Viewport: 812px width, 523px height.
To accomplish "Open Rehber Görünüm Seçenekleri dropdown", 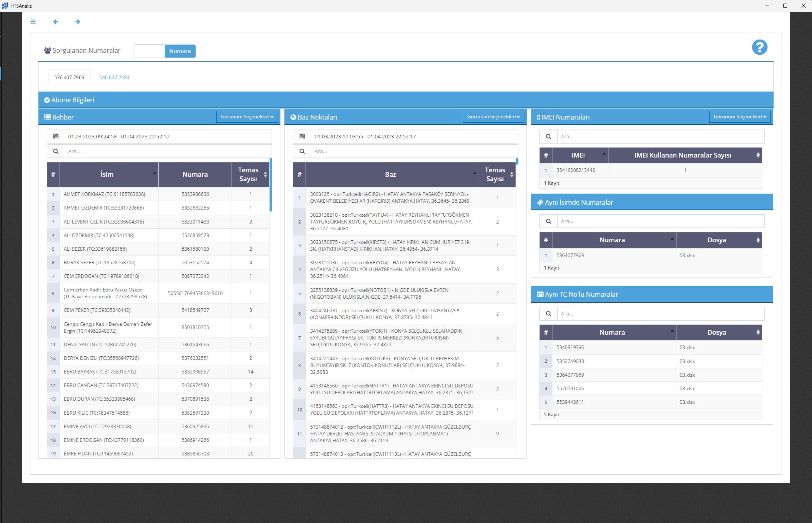I will (247, 117).
